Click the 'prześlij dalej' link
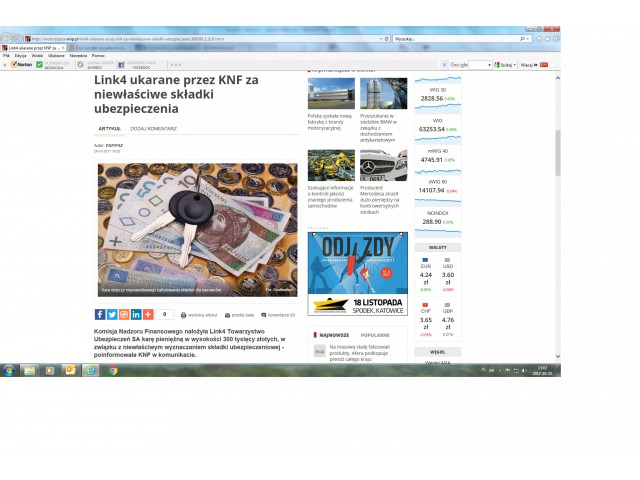This screenshot has width=640, height=480. [243, 315]
